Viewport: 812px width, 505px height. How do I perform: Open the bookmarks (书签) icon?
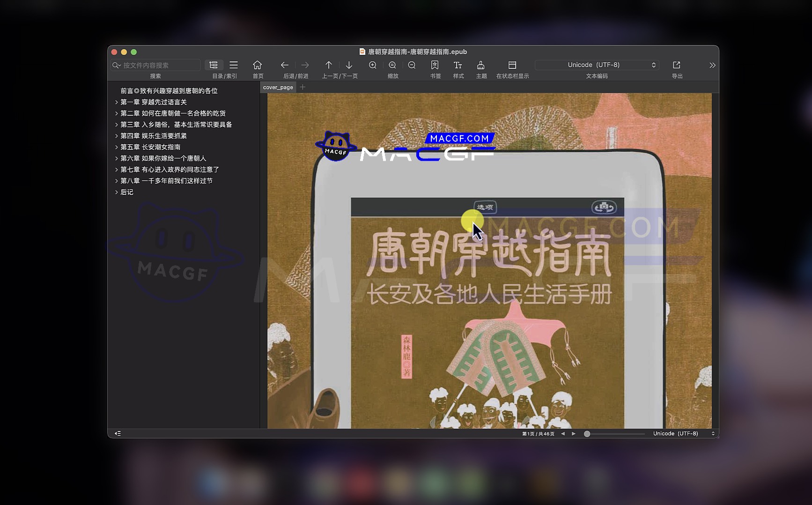pyautogui.click(x=435, y=65)
